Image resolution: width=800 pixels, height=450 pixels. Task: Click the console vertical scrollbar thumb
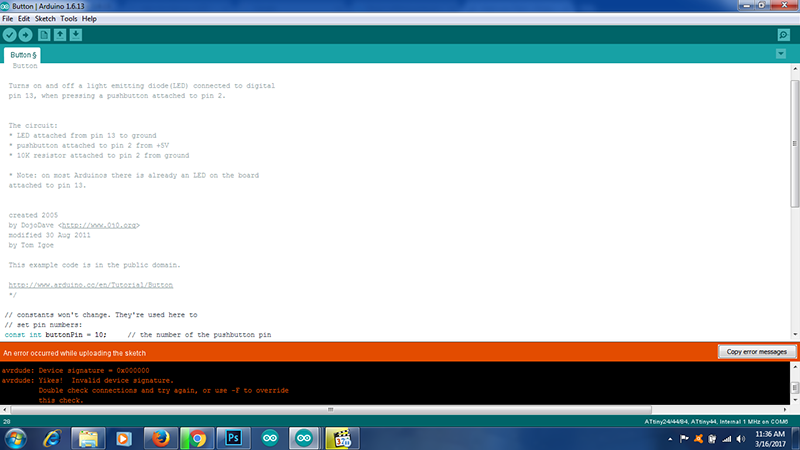point(794,388)
